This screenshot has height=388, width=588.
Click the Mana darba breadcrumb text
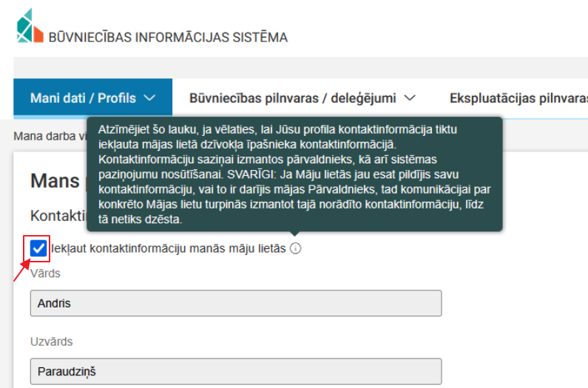click(x=50, y=136)
